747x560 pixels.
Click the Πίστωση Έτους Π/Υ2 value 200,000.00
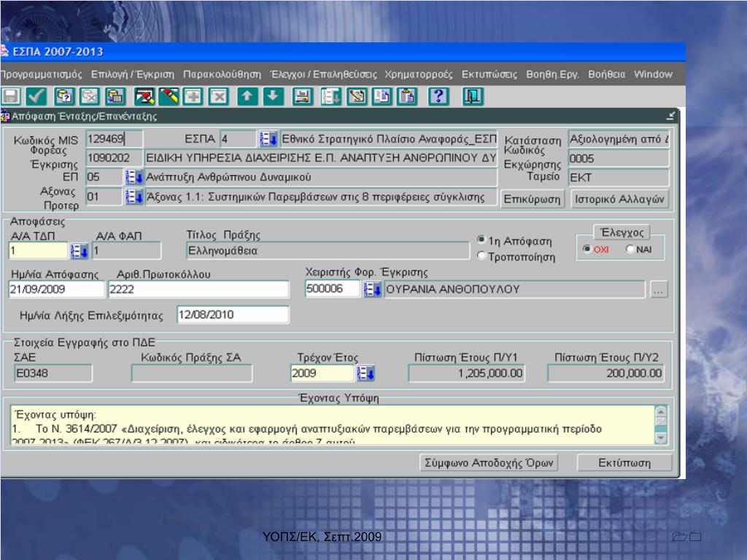click(606, 373)
